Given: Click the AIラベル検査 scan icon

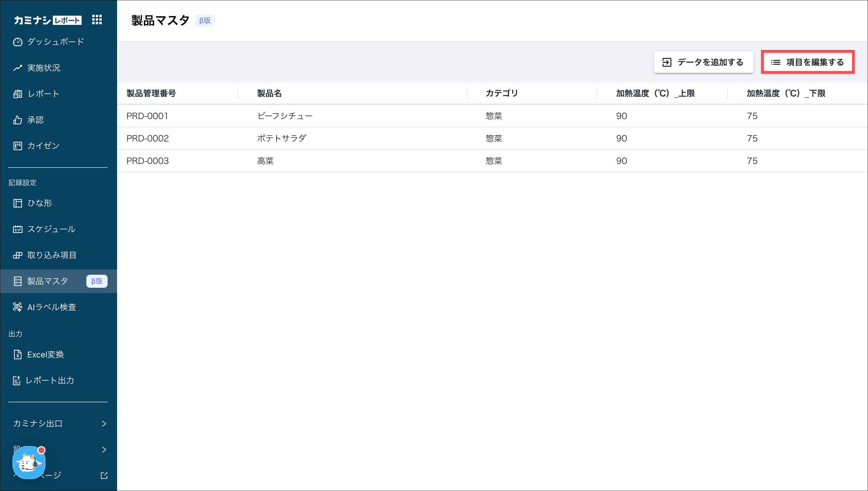Looking at the screenshot, I should point(17,307).
